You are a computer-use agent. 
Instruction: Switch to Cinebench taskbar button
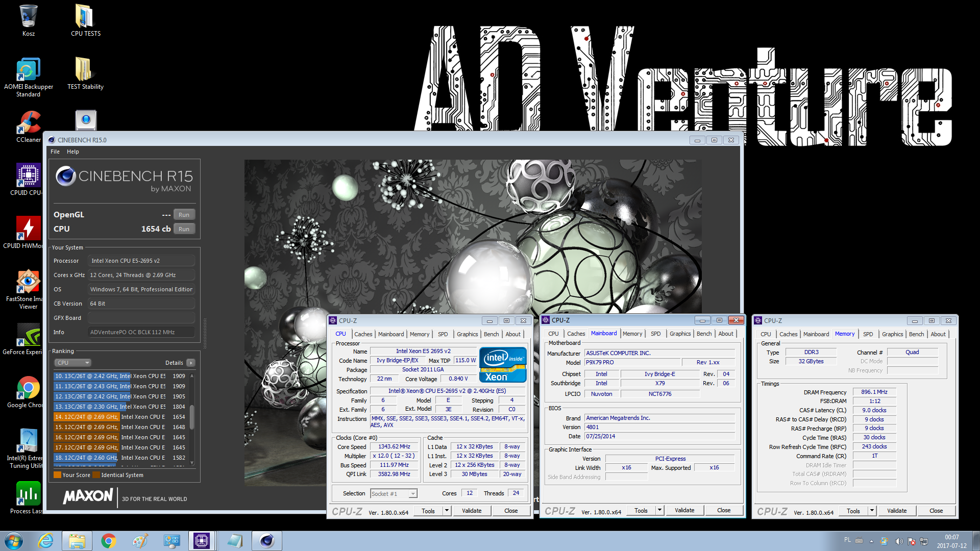[x=267, y=541]
